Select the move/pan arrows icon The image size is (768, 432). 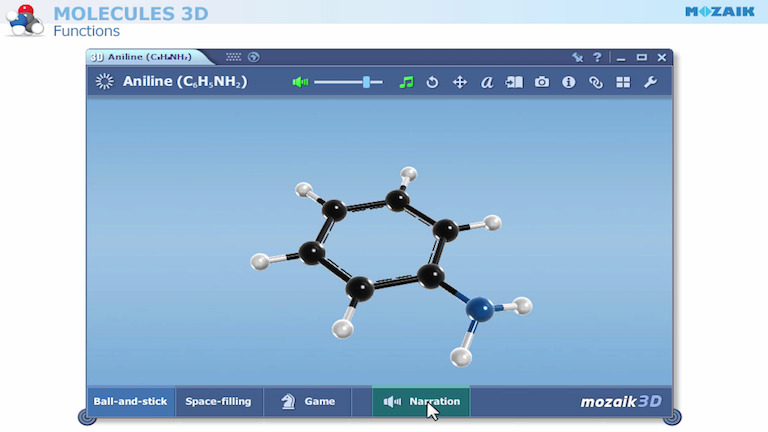[460, 82]
